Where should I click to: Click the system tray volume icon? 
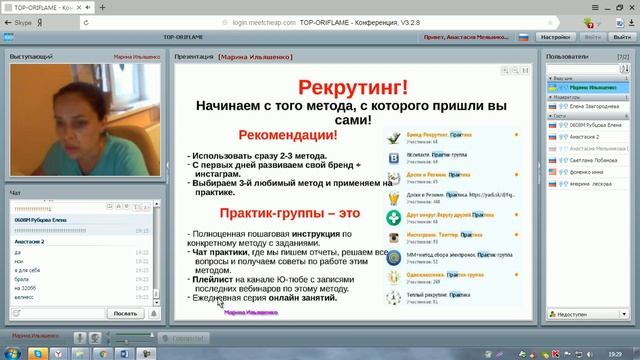point(589,354)
